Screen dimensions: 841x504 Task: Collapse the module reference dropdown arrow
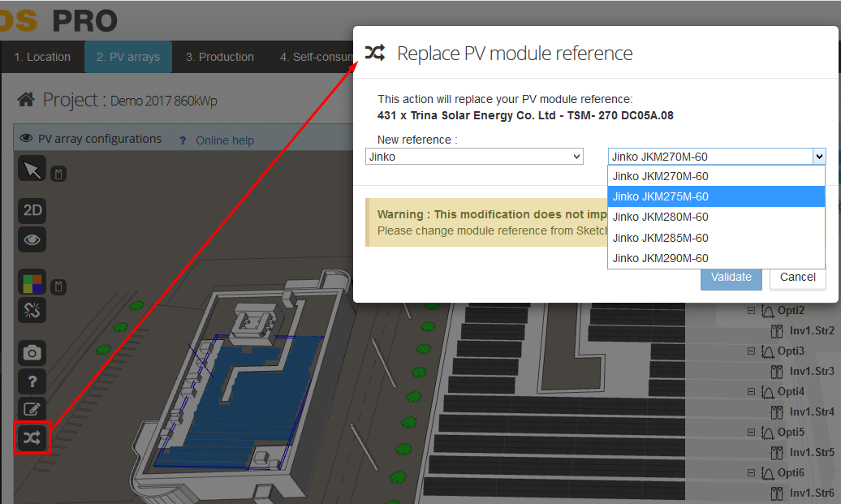click(819, 157)
